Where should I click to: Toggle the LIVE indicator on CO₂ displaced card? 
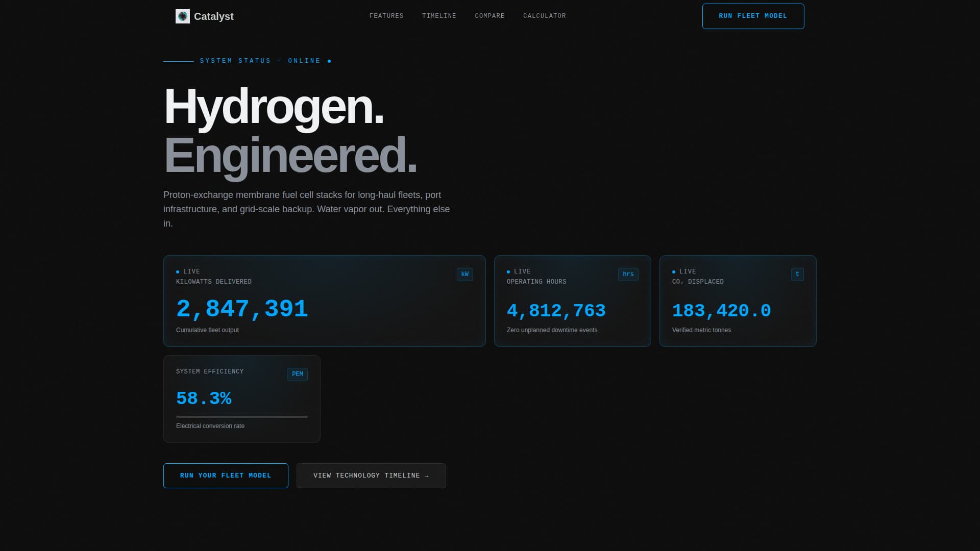674,271
